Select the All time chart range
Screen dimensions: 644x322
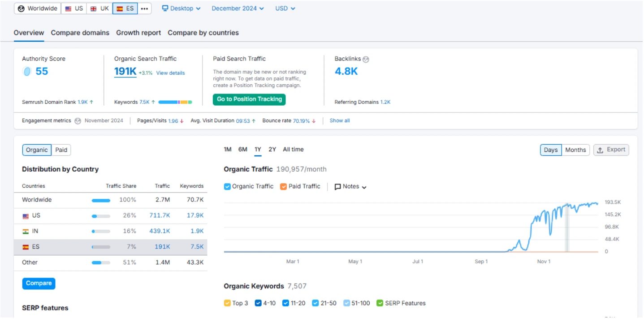click(294, 149)
